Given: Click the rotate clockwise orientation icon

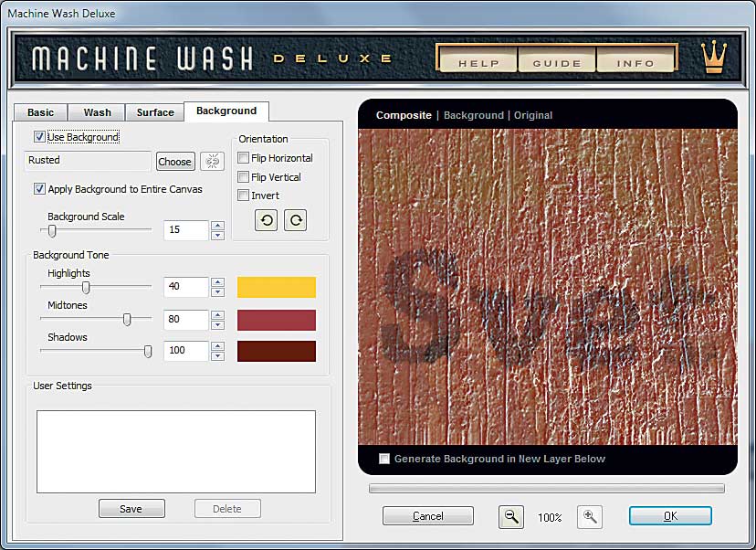Looking at the screenshot, I should pyautogui.click(x=296, y=220).
